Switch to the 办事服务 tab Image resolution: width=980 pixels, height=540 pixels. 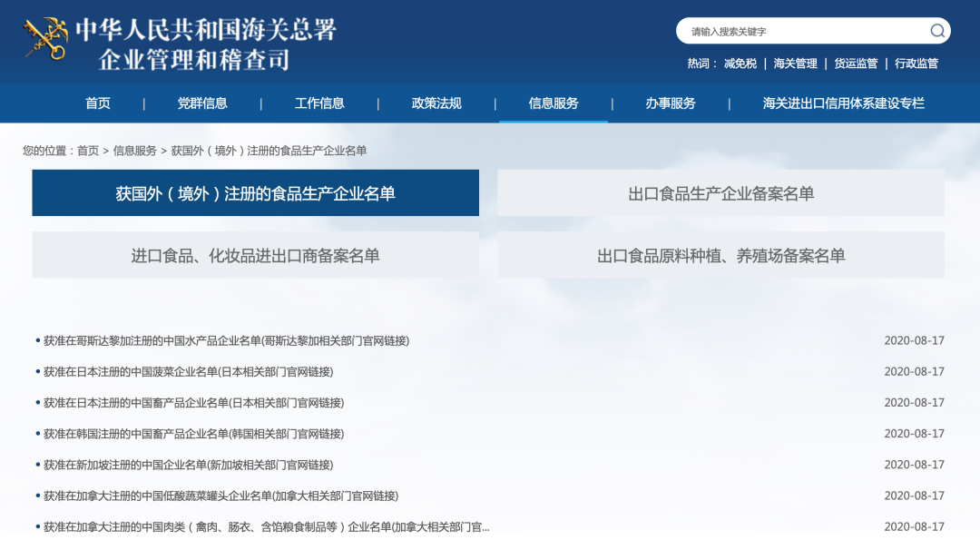670,103
